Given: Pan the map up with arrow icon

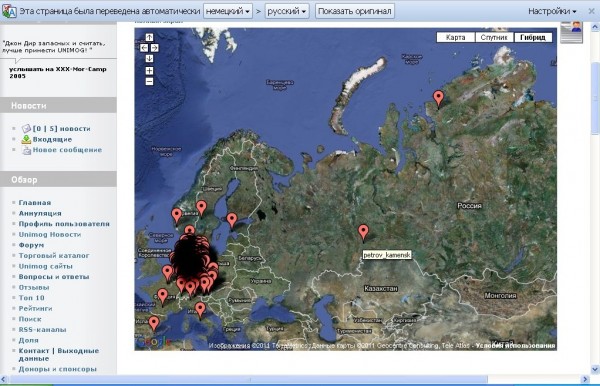Looking at the screenshot, I should (149, 37).
